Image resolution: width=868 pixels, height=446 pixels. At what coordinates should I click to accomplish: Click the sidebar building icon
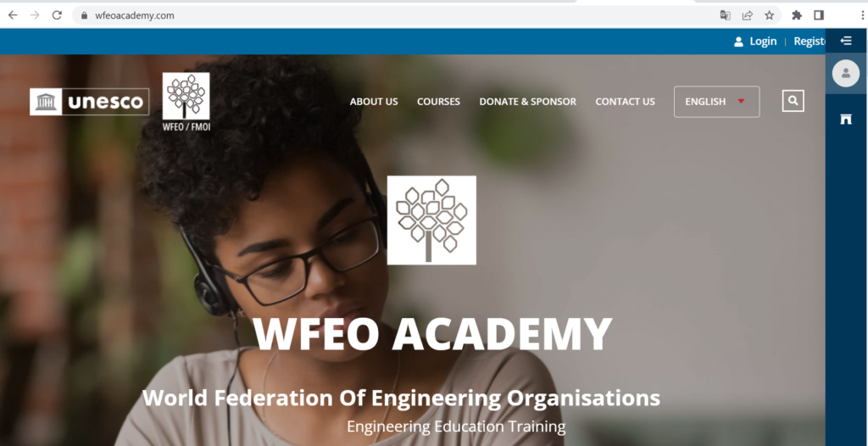pos(846,119)
